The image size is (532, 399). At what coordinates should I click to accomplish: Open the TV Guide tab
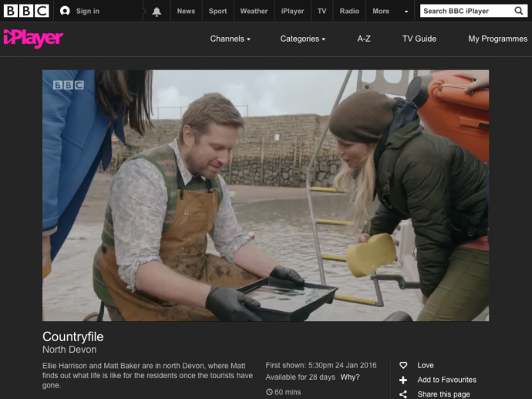click(x=419, y=39)
